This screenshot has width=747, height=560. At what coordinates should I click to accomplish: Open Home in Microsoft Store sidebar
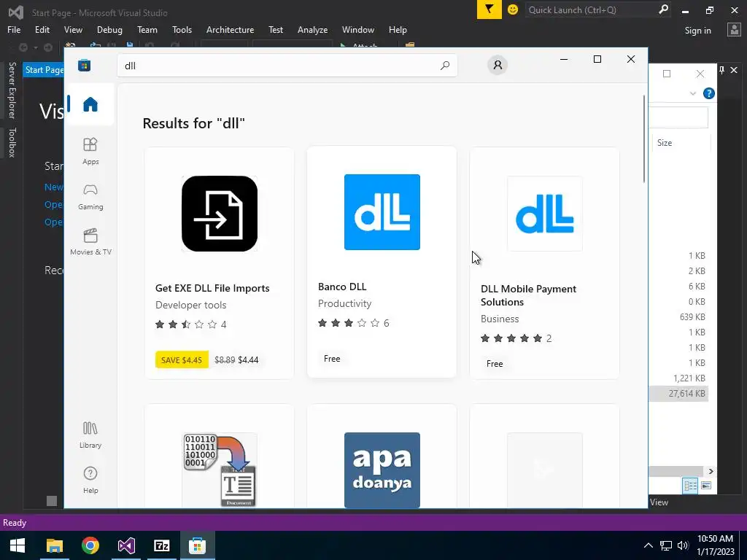click(x=90, y=104)
